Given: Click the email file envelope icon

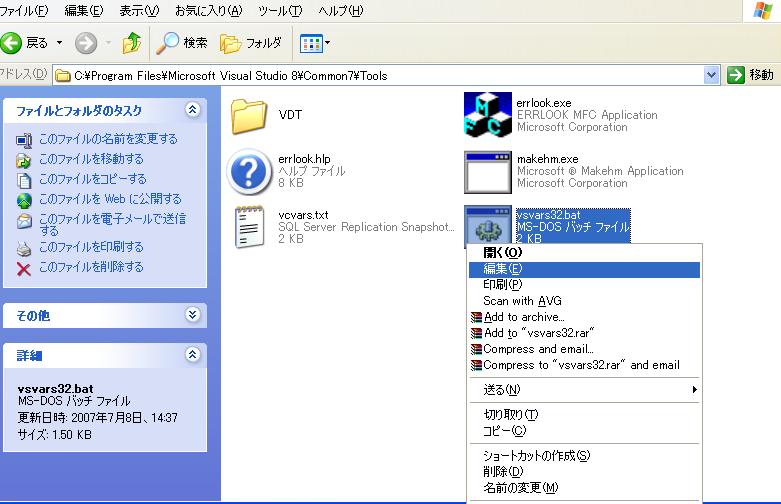Looking at the screenshot, I should [24, 221].
